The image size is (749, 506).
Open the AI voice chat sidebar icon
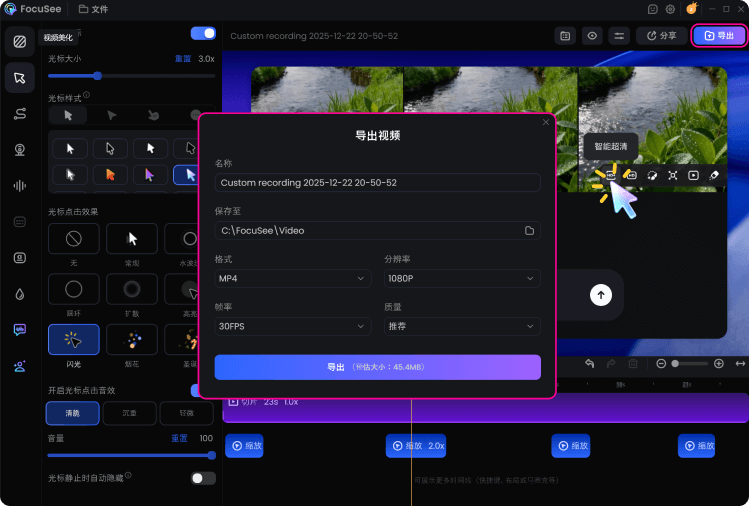pyautogui.click(x=20, y=330)
